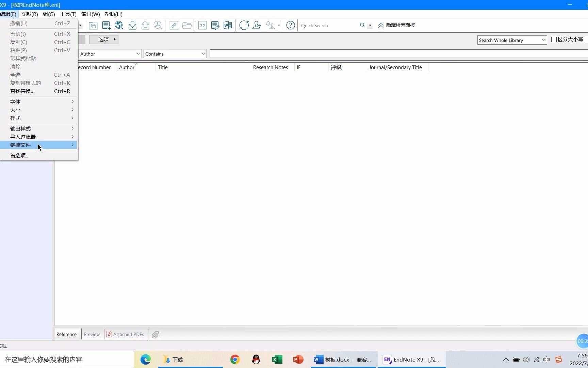Click the 隐藏检索面板 button
The height and width of the screenshot is (368, 588).
[396, 25]
